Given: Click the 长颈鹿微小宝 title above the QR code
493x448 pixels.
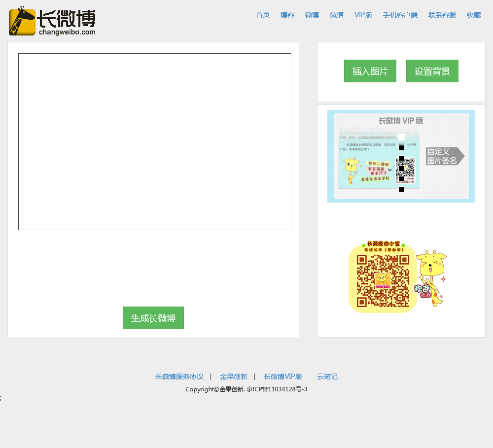Looking at the screenshot, I should 383,243.
